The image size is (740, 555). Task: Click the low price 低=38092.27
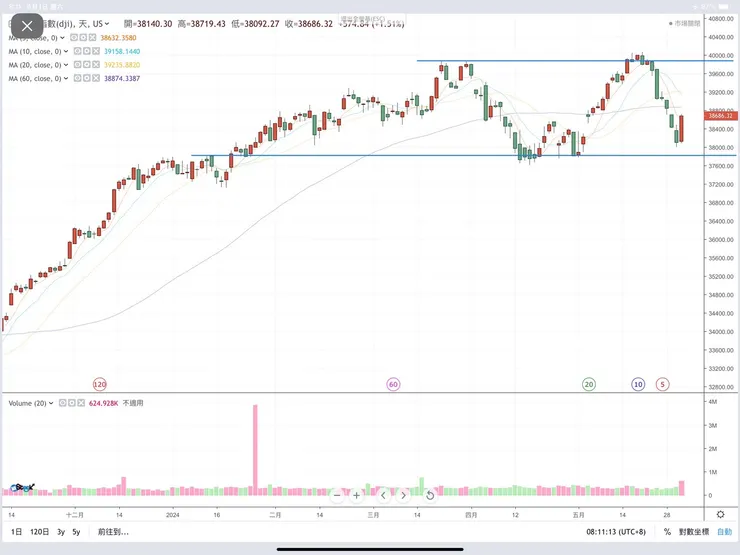[255, 24]
